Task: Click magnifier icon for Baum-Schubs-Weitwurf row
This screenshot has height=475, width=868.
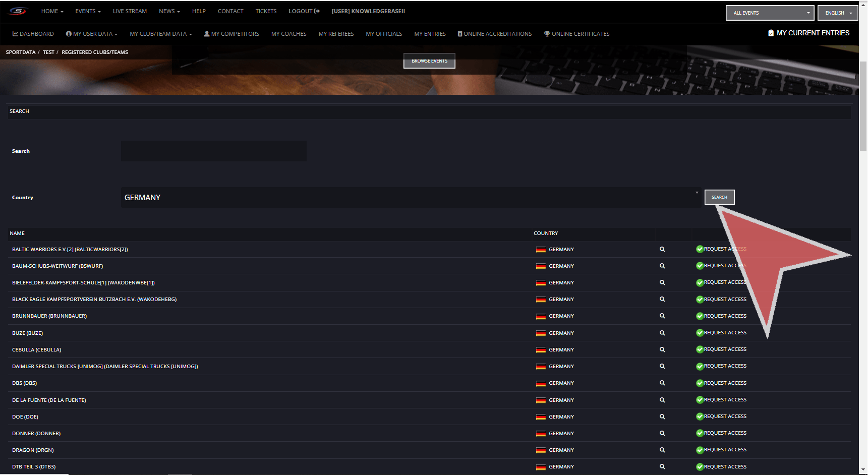Action: 662,266
